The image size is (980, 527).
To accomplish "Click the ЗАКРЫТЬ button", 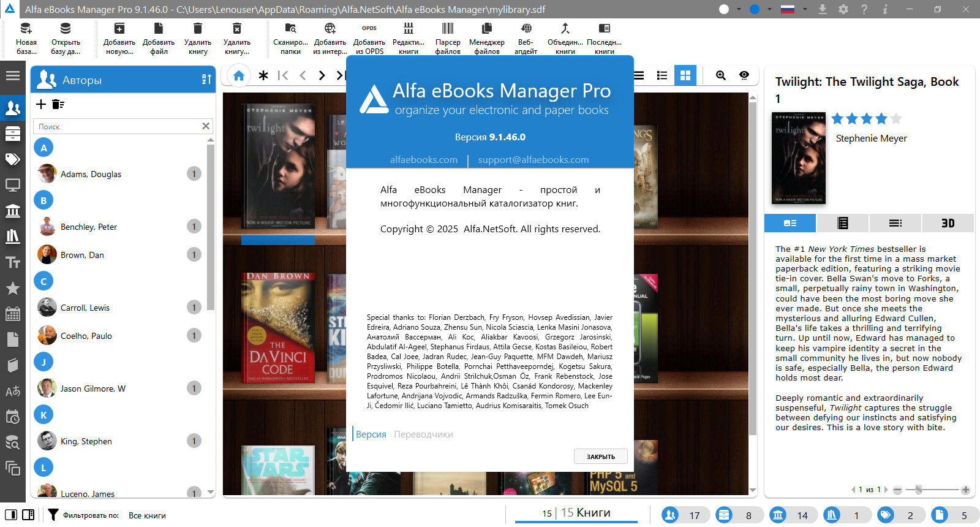I will coord(601,457).
